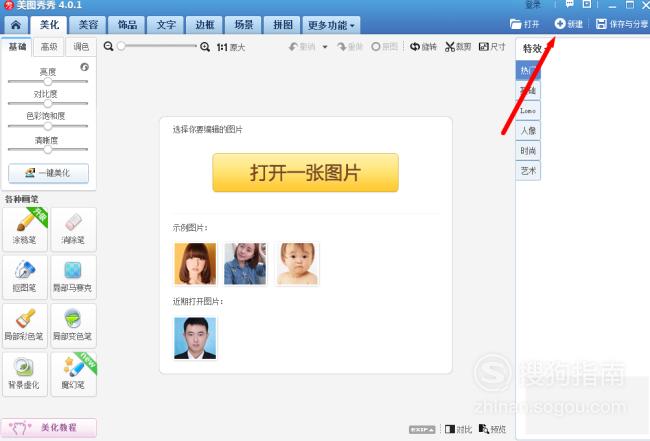Toggle the 对比 compare view
Viewport: 650px width, 441px height.
pos(458,429)
